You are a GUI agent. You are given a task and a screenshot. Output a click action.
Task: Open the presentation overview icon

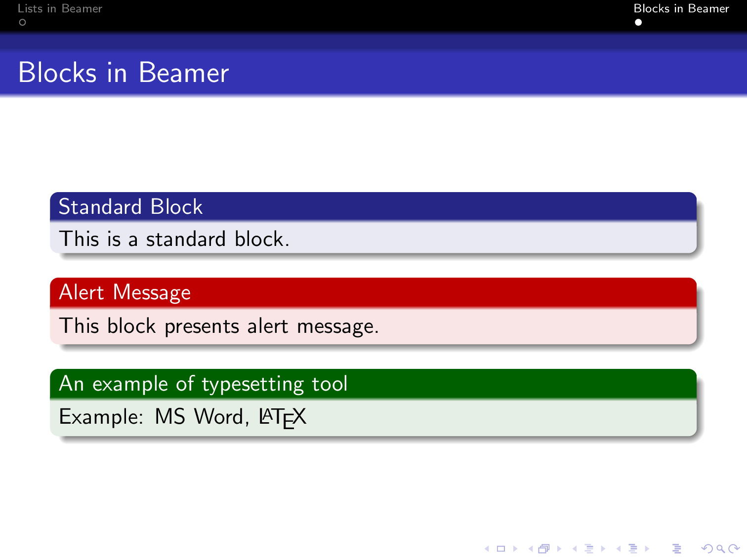coord(677,548)
